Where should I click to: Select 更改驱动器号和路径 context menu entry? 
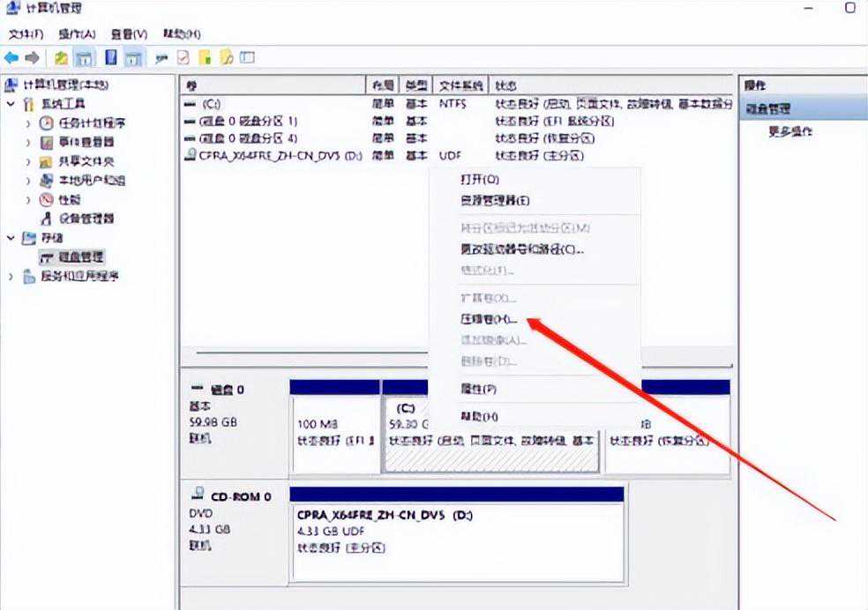pos(521,249)
